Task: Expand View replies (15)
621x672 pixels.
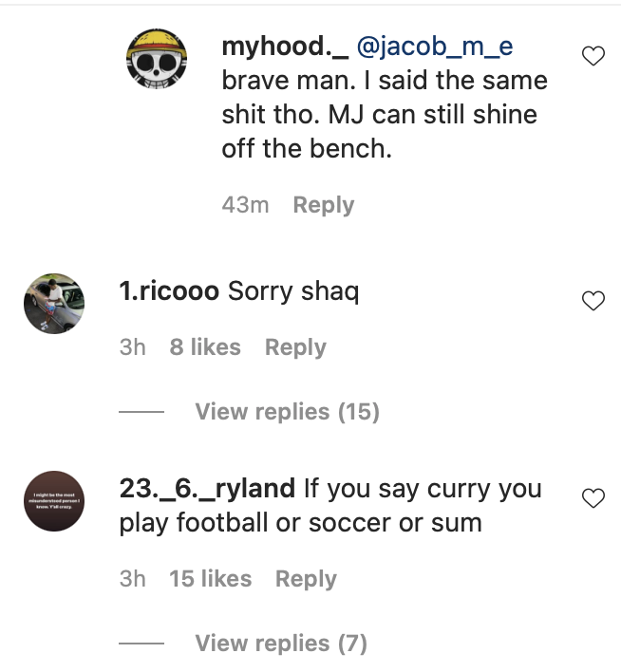Action: [287, 412]
